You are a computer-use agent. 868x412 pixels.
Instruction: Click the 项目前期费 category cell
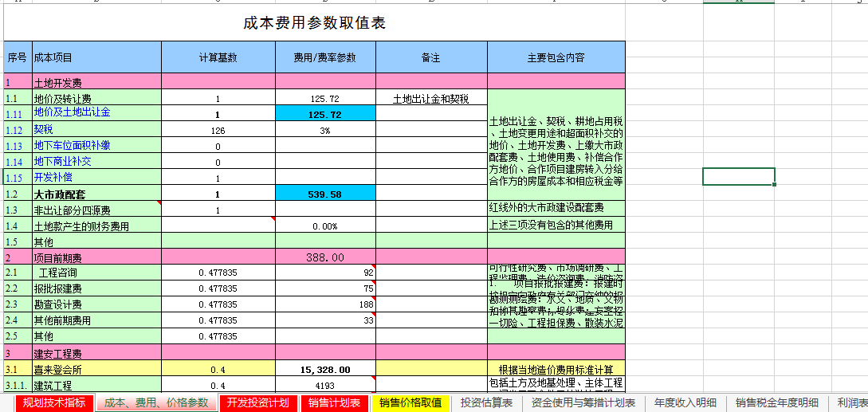tap(97, 258)
